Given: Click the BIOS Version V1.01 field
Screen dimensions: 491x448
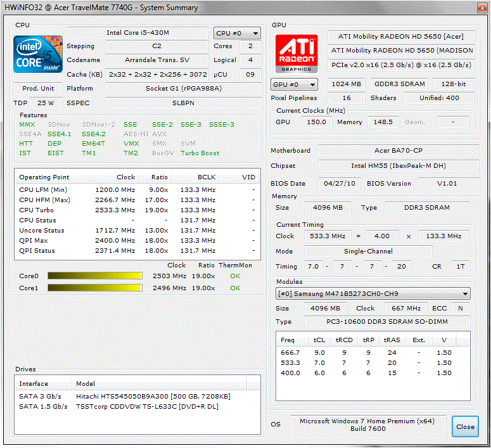Looking at the screenshot, I should pos(448,184).
